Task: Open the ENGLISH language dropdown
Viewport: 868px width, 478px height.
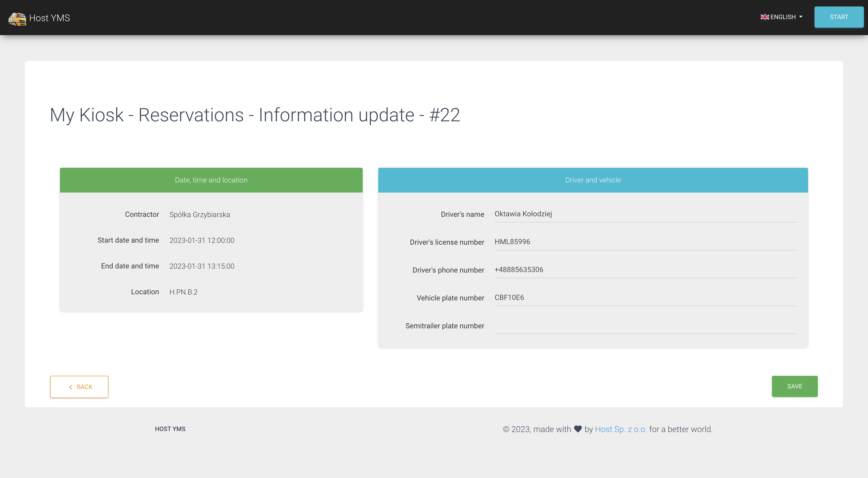Action: pos(782,17)
